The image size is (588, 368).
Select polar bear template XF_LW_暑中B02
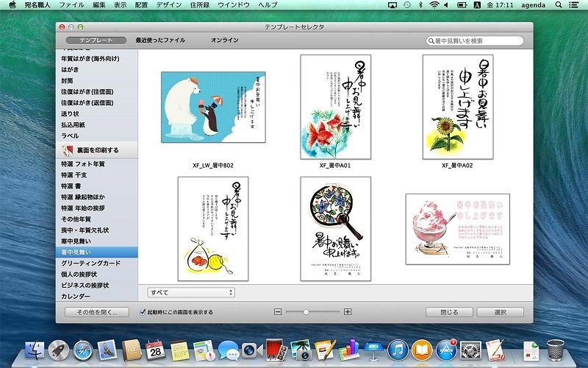pyautogui.click(x=213, y=107)
